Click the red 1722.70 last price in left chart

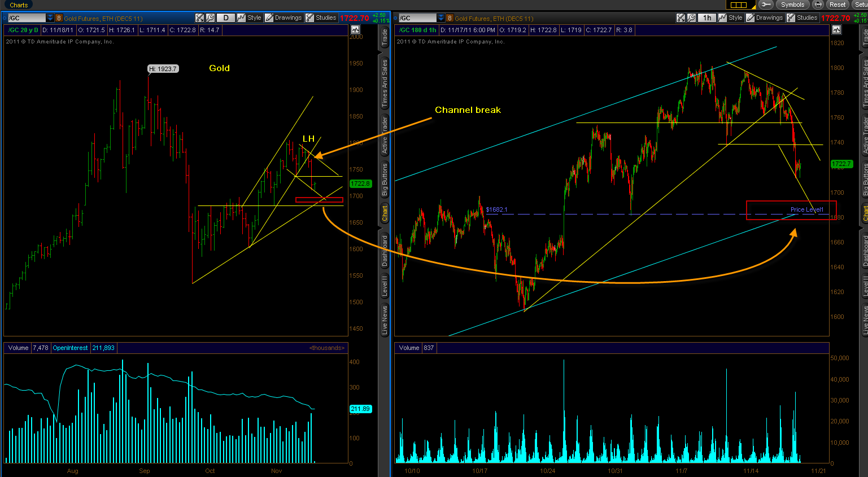coord(354,18)
